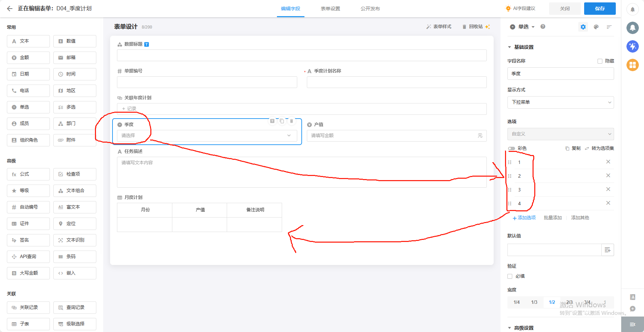The width and height of the screenshot is (644, 332).
Task: Open the 季度 请选择 dropdown in form
Action: coord(207,135)
